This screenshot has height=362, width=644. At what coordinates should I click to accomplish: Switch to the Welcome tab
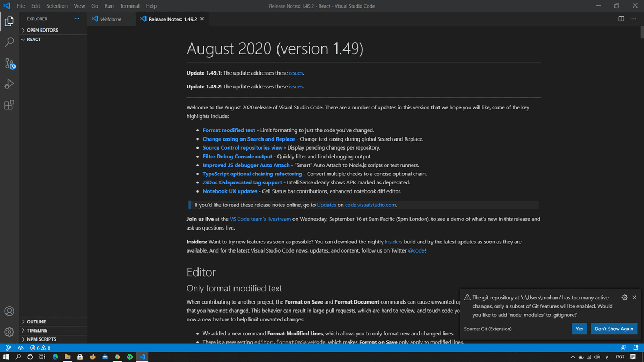[111, 19]
